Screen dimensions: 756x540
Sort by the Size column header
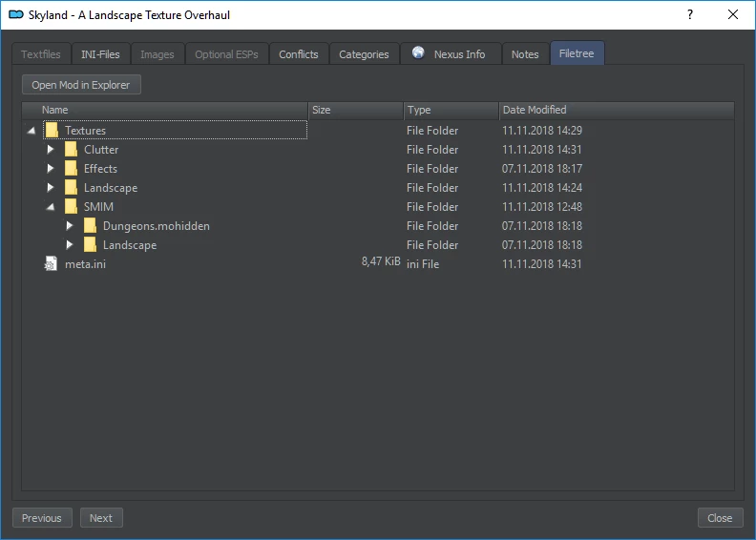tap(355, 110)
